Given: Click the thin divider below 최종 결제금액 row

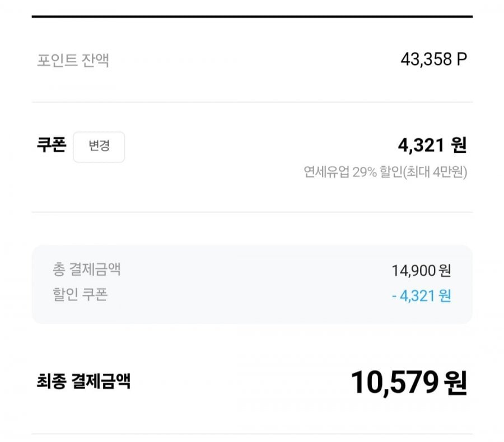Looking at the screenshot, I should 252,434.
